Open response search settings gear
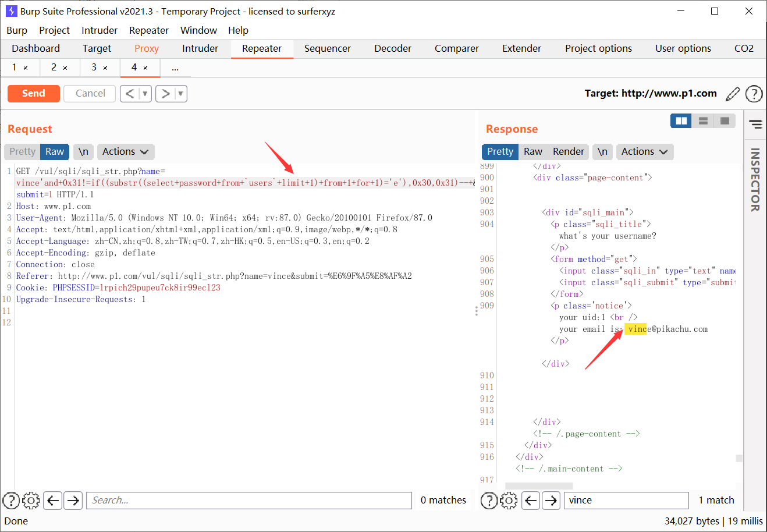The height and width of the screenshot is (532, 767). coord(509,500)
